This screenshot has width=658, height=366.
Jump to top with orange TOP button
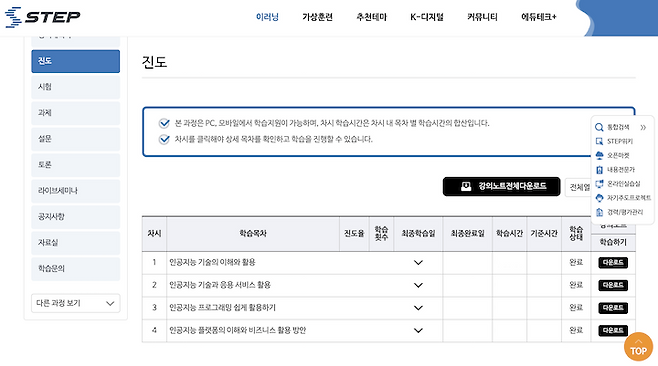(638, 347)
